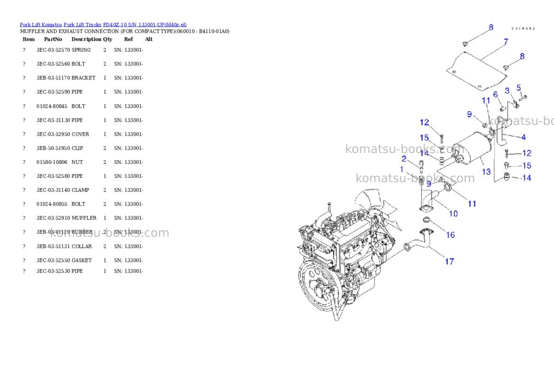Click the COVER description
The width and height of the screenshot is (554, 392).
[80, 134]
